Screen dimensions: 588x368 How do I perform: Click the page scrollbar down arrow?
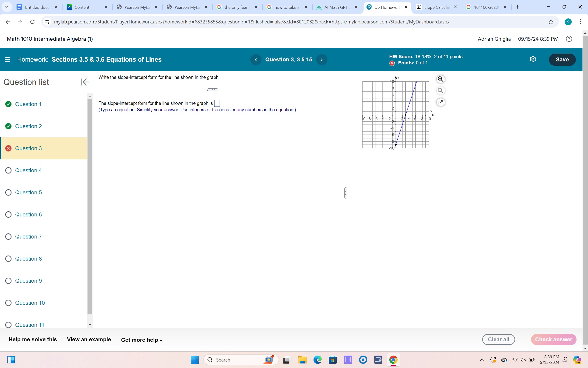tap(585, 348)
